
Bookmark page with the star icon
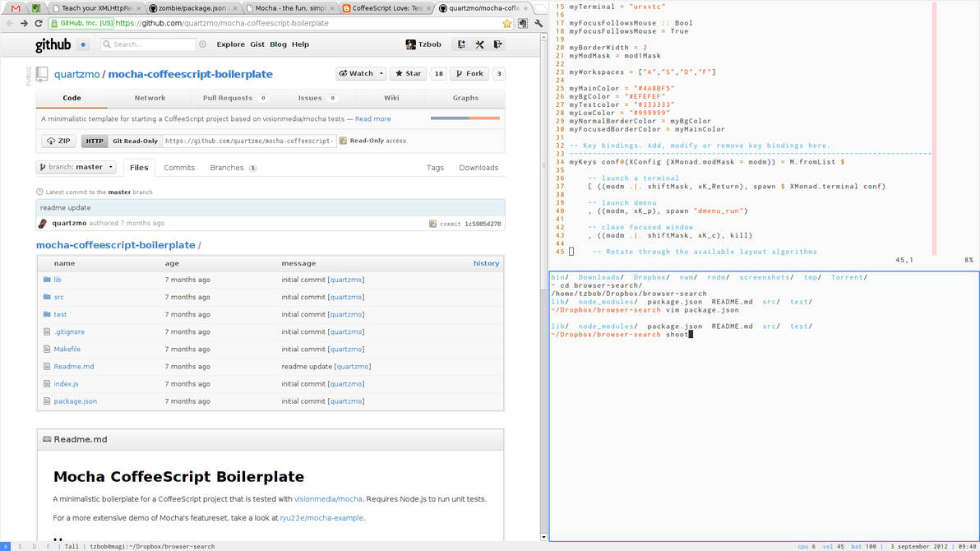(x=507, y=23)
